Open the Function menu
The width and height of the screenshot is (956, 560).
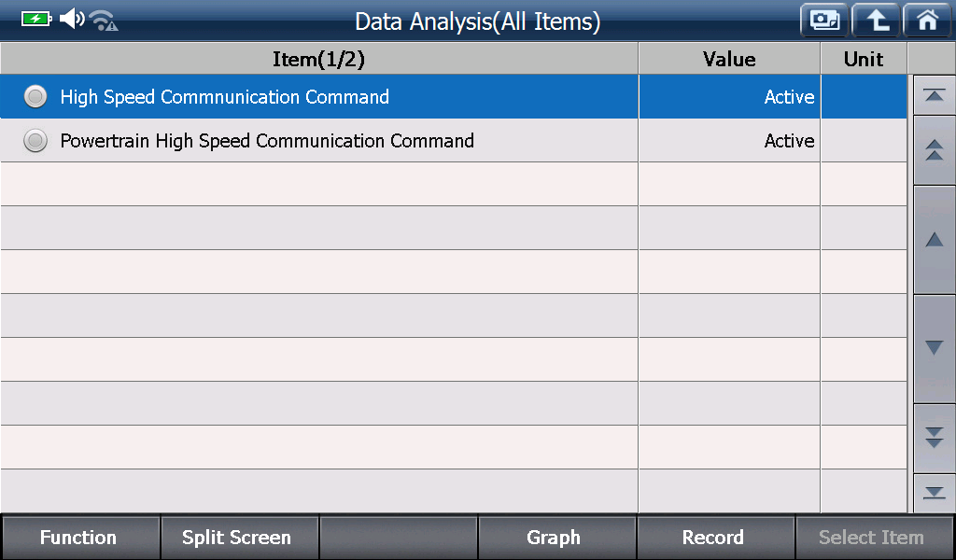[80, 538]
